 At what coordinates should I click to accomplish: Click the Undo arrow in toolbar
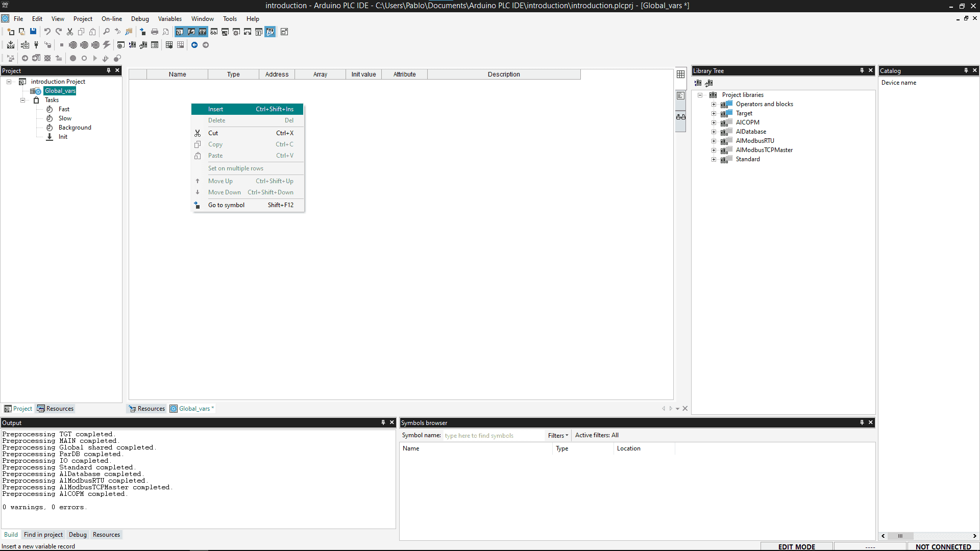[x=47, y=32]
